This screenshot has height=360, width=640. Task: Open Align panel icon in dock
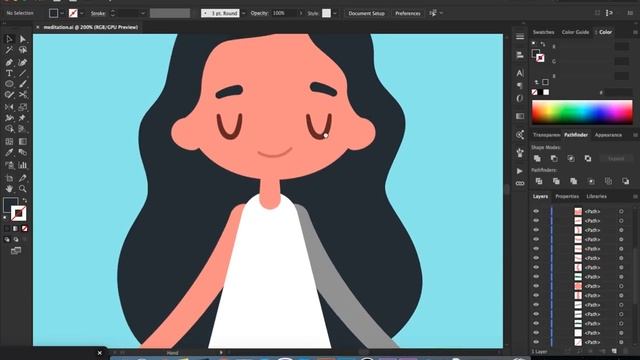tap(520, 55)
